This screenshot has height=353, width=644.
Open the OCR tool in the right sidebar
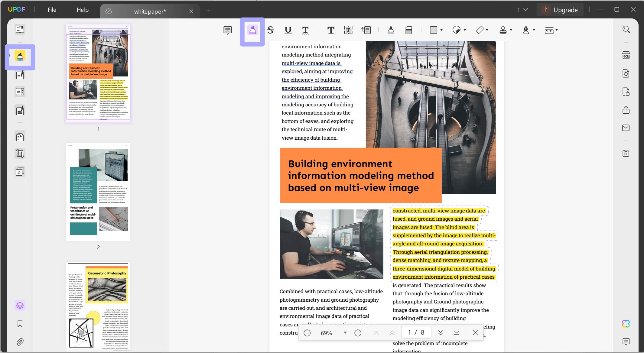pos(626,55)
